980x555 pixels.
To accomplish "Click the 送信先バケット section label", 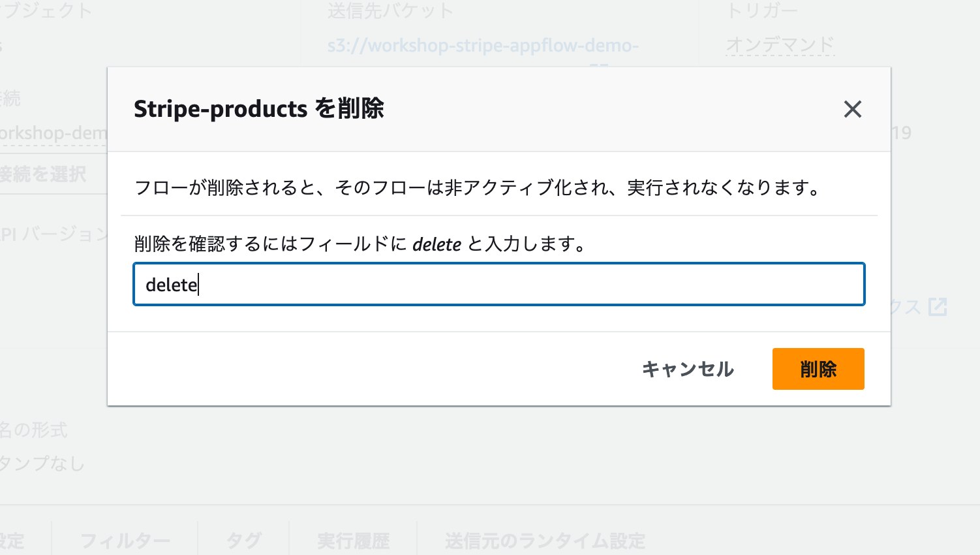I will [x=390, y=10].
